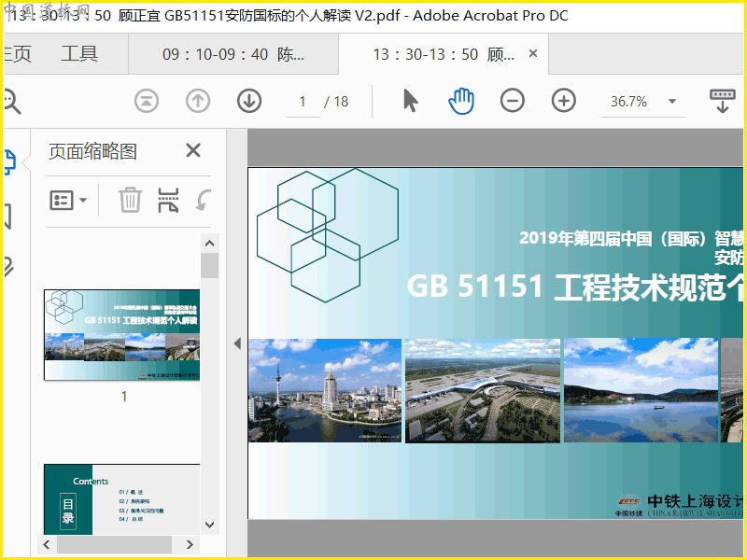Click the page label 1 under thumbnail
The image size is (747, 560).
124,396
